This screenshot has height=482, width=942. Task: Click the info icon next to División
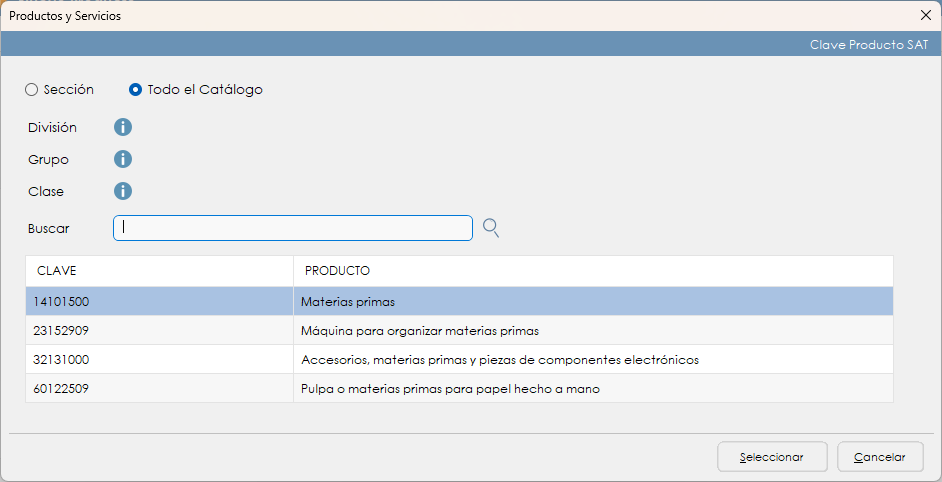(x=123, y=127)
